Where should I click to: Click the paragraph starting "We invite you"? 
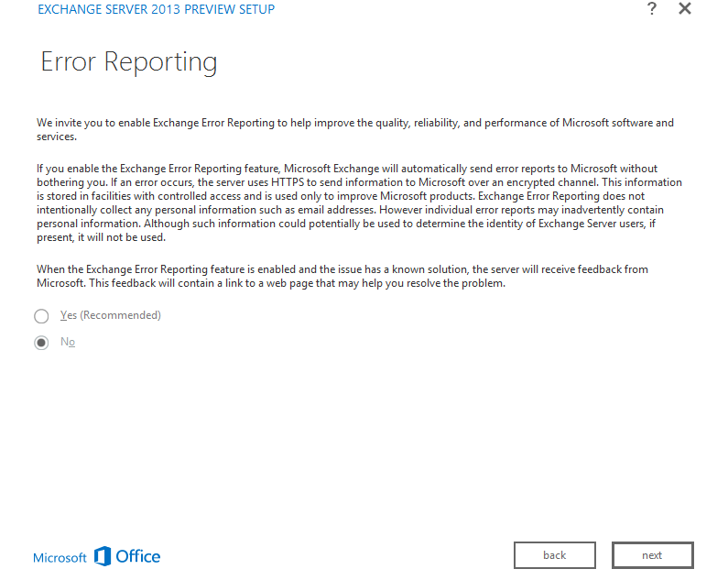coord(355,129)
